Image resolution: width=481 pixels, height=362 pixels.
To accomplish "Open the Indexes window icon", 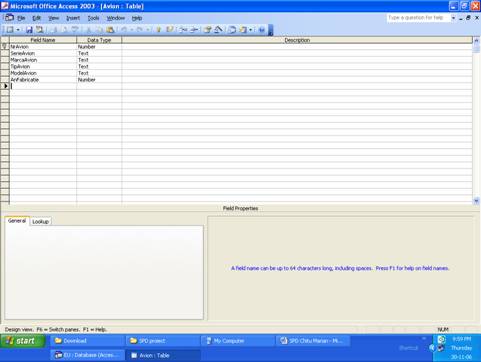I will click(x=170, y=30).
